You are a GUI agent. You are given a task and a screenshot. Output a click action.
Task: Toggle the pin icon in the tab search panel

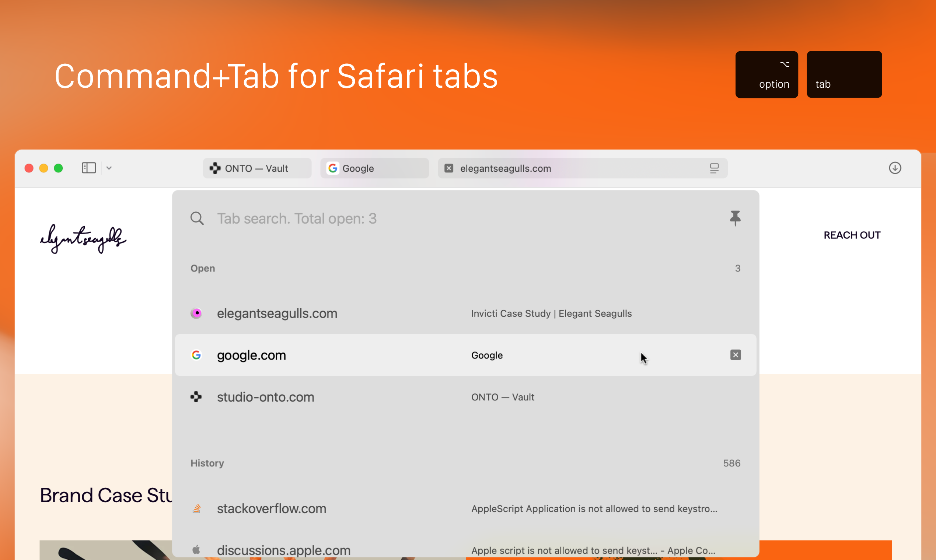click(735, 218)
